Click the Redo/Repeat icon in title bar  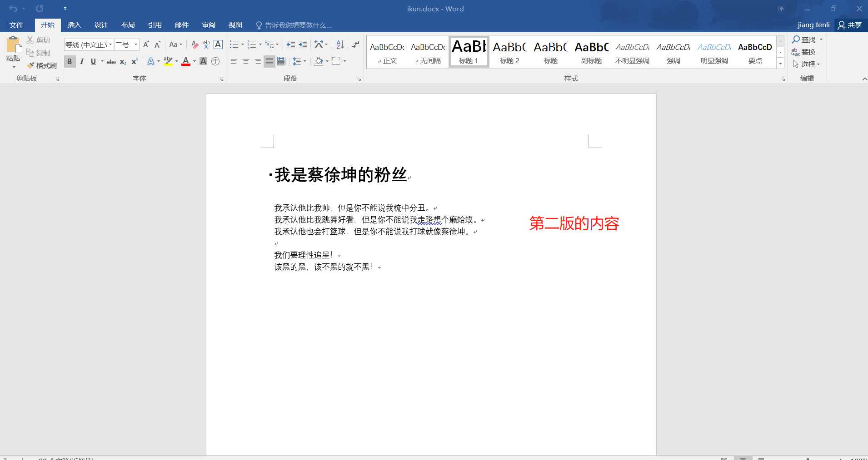coord(40,9)
